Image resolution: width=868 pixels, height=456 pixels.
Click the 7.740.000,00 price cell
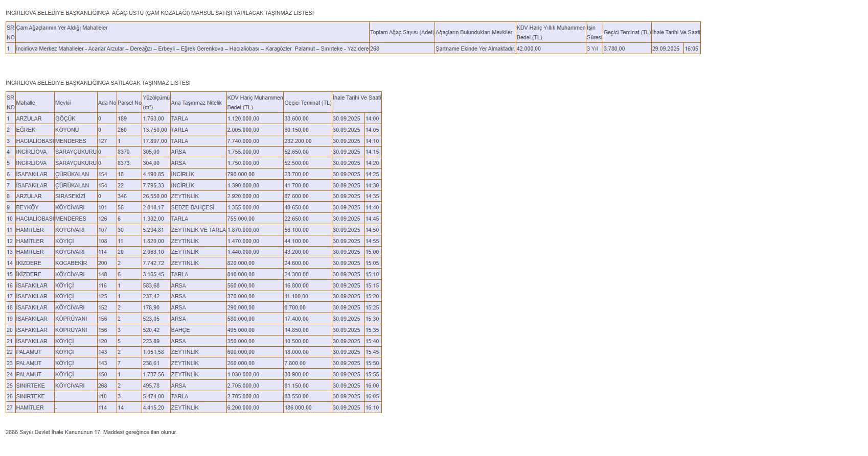[243, 141]
